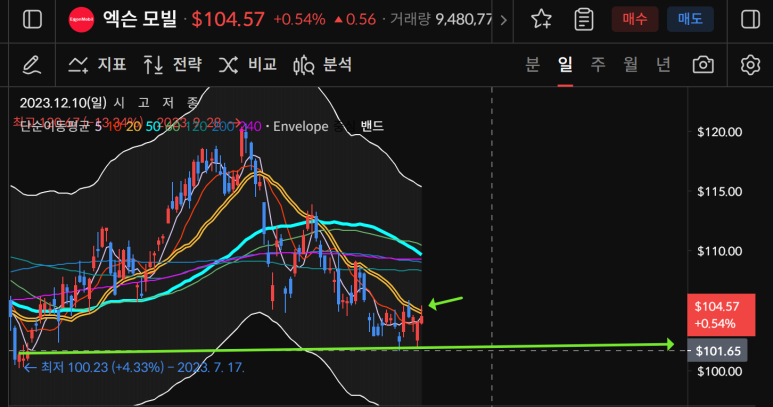Click the Envelope indicator label
Viewport: 773px width, 407px height.
(x=301, y=127)
